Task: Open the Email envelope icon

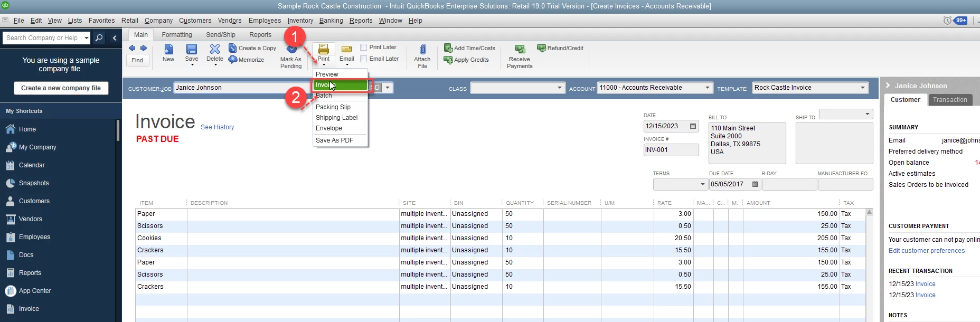Action: pos(347,50)
